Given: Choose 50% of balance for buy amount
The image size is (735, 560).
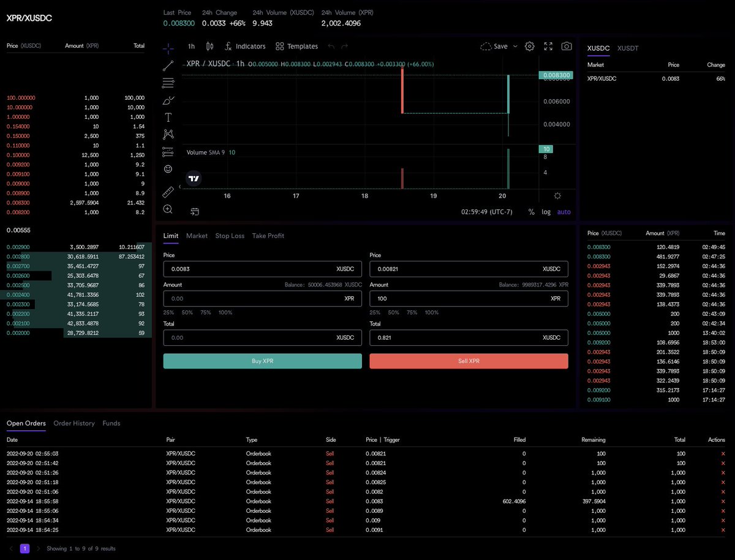Looking at the screenshot, I should (187, 312).
